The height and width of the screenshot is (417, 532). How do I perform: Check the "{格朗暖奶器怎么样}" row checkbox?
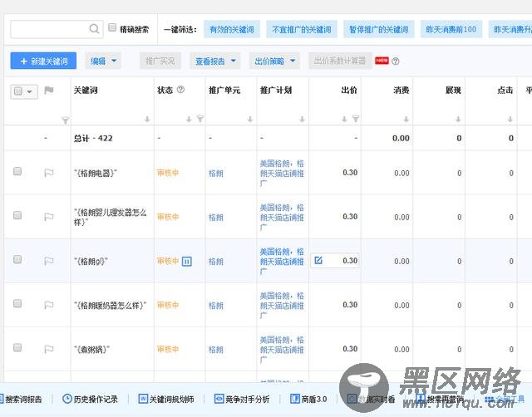[17, 303]
